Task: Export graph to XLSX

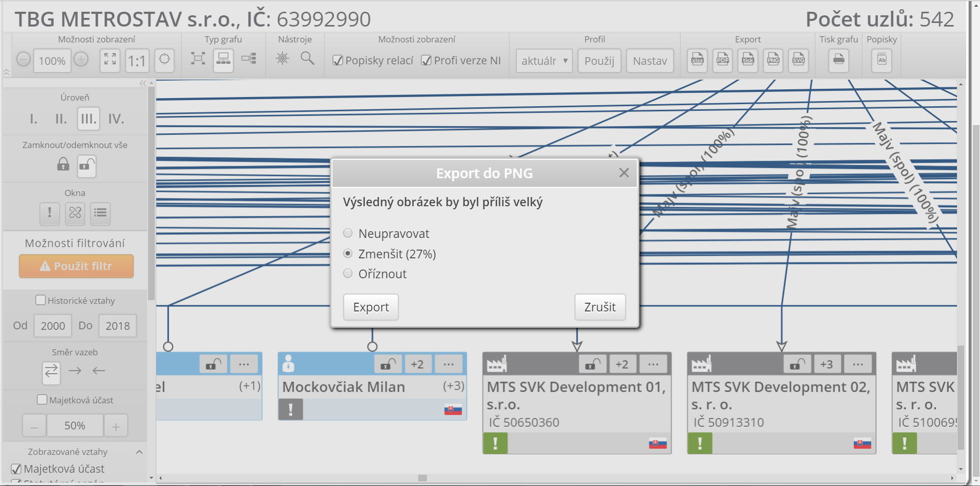Action: click(x=697, y=60)
